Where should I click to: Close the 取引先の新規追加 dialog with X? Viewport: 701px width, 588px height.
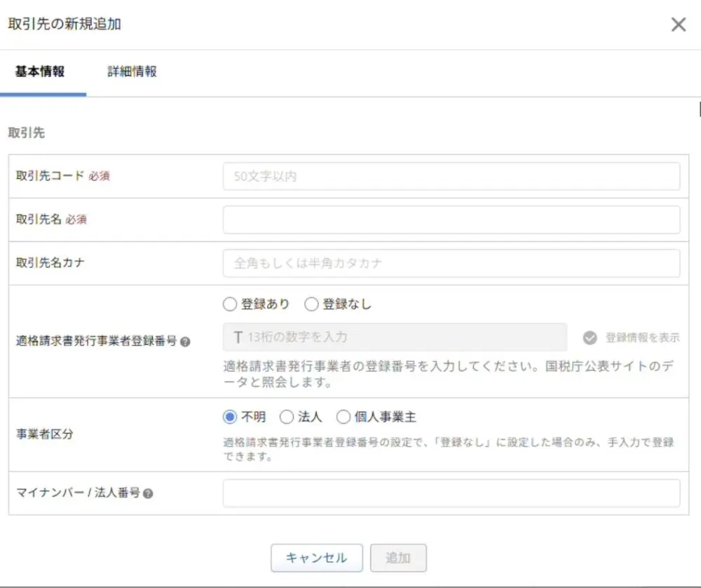click(678, 25)
